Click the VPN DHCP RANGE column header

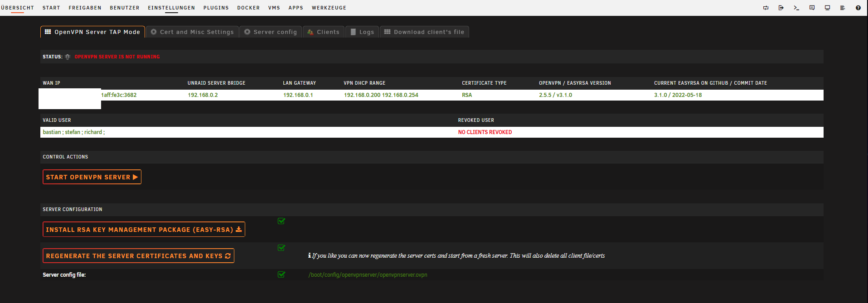(364, 83)
